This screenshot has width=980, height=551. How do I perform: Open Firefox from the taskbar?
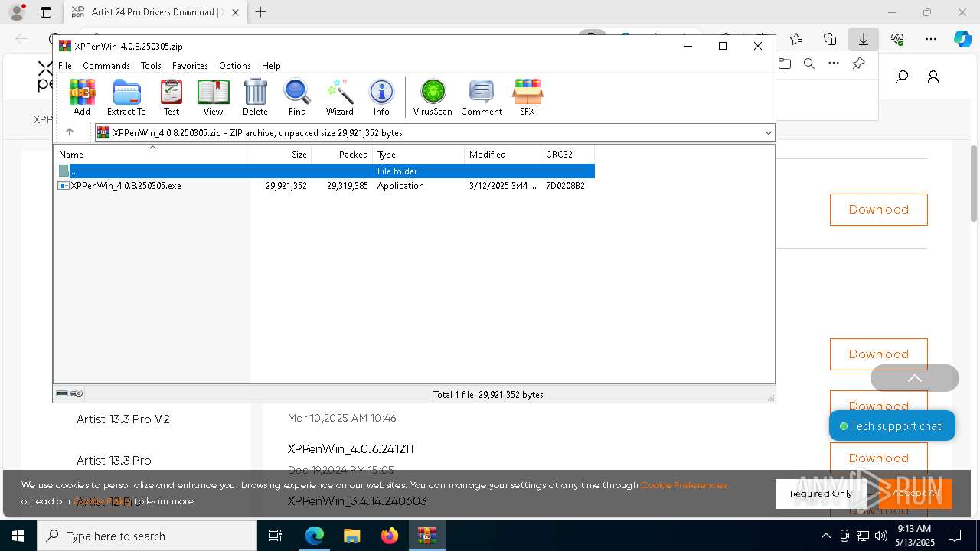390,536
